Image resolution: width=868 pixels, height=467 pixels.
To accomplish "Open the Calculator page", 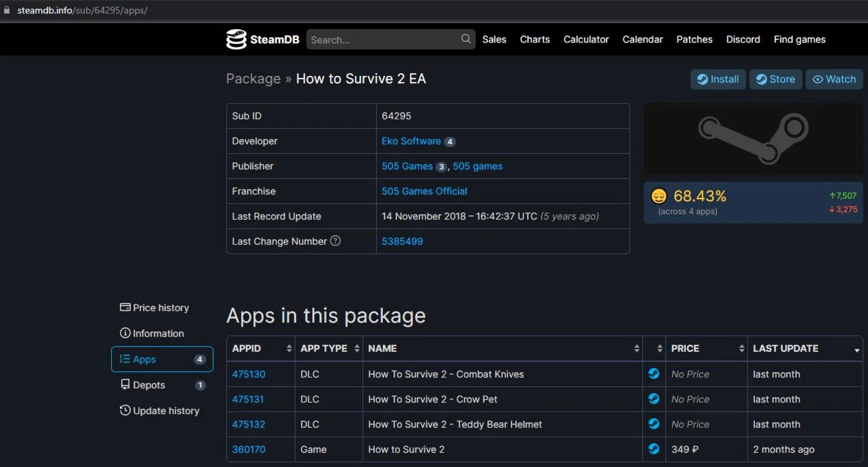I will [586, 39].
